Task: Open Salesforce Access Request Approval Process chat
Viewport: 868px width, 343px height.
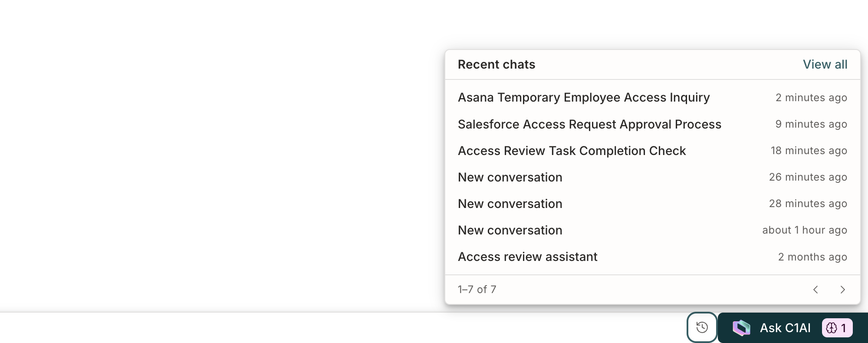Action: click(652, 124)
